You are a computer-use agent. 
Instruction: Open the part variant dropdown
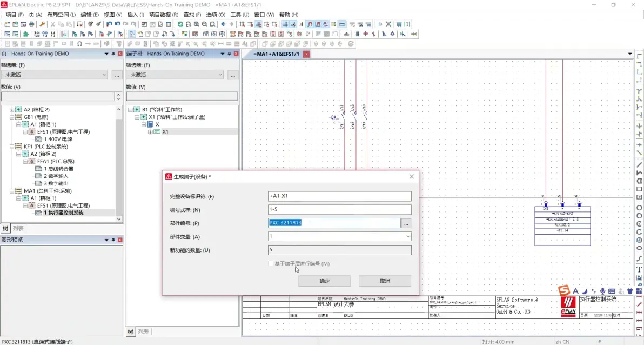(407, 236)
